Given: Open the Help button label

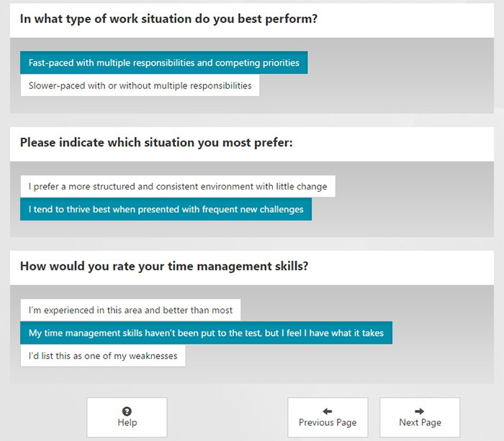Looking at the screenshot, I should 127,422.
